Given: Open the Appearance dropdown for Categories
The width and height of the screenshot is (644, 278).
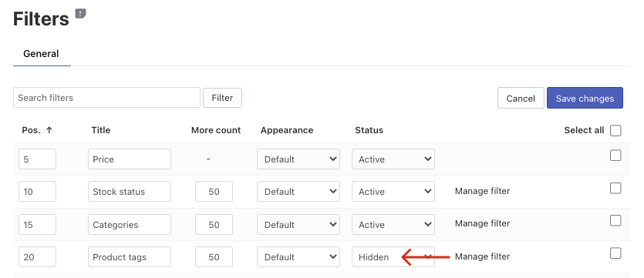Looking at the screenshot, I should point(298,224).
